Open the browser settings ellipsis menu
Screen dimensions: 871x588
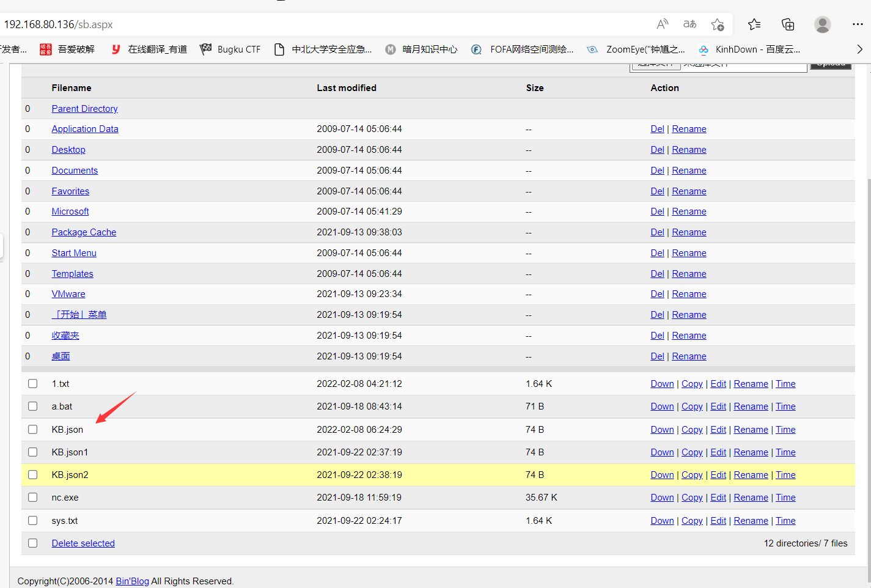coord(858,24)
